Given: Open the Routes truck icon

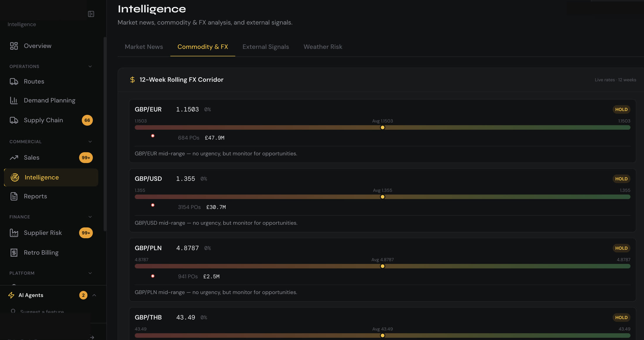Looking at the screenshot, I should tap(14, 82).
